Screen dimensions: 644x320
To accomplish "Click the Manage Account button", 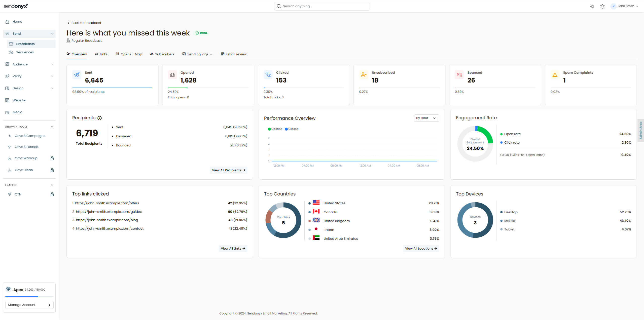I will pyautogui.click(x=29, y=305).
